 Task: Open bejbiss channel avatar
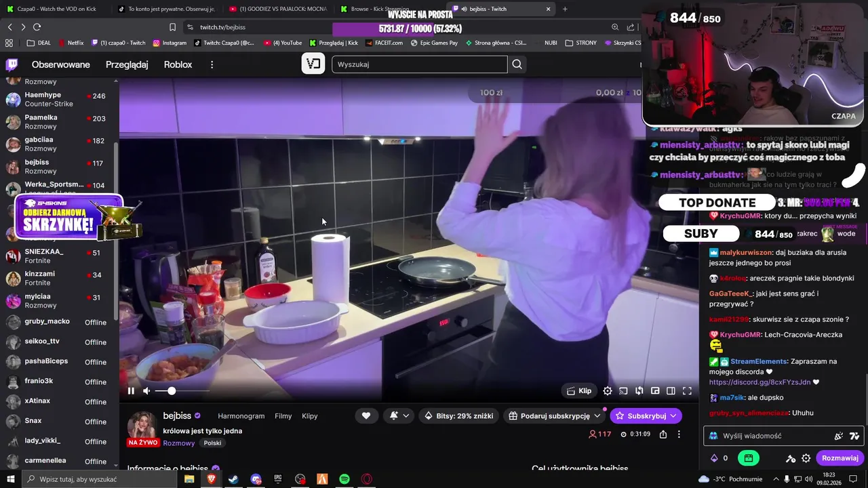point(142,425)
